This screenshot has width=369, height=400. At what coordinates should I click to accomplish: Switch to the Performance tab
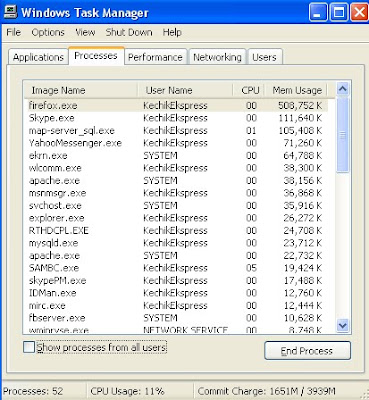(x=155, y=57)
